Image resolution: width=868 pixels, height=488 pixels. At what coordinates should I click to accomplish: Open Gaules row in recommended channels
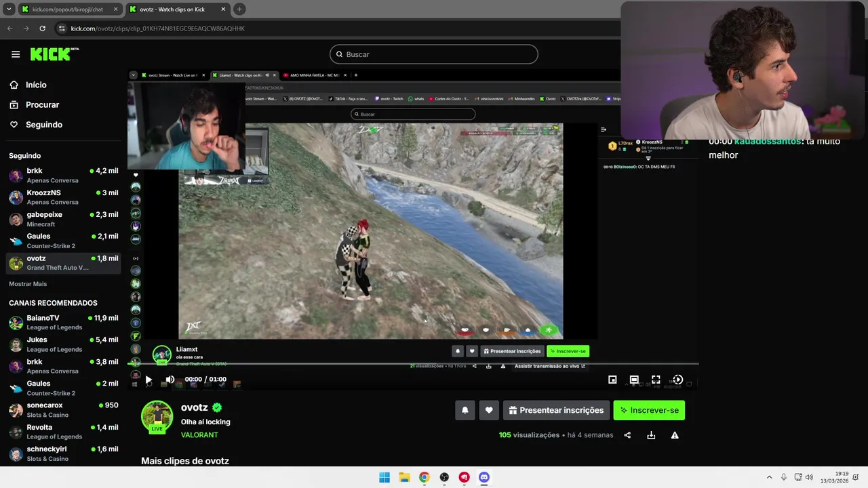point(63,388)
